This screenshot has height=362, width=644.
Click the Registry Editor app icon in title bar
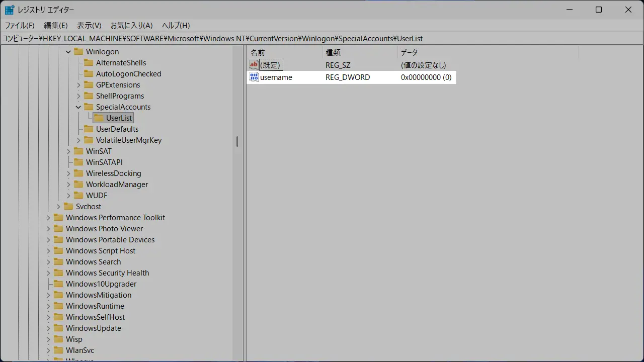point(10,10)
